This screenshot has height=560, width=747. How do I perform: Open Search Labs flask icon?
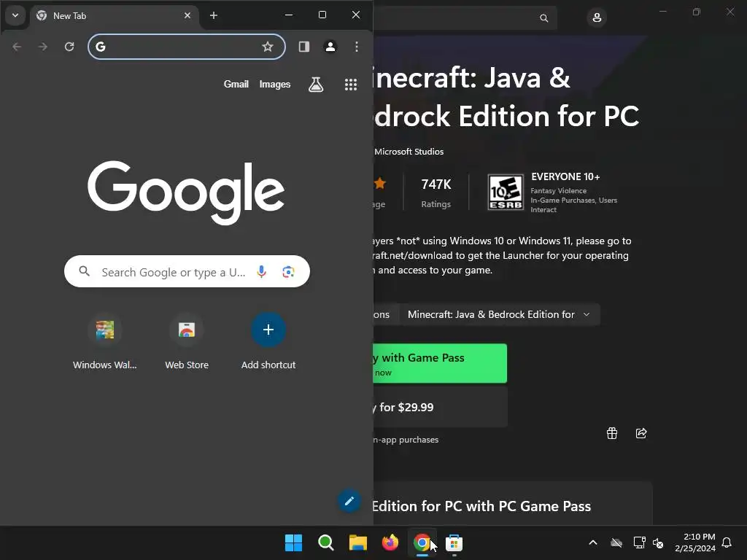pyautogui.click(x=316, y=85)
